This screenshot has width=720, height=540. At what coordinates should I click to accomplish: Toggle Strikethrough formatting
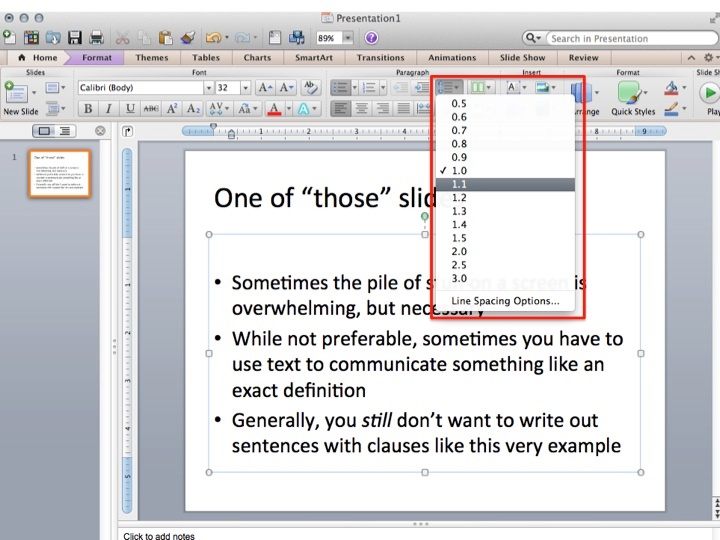click(x=151, y=109)
